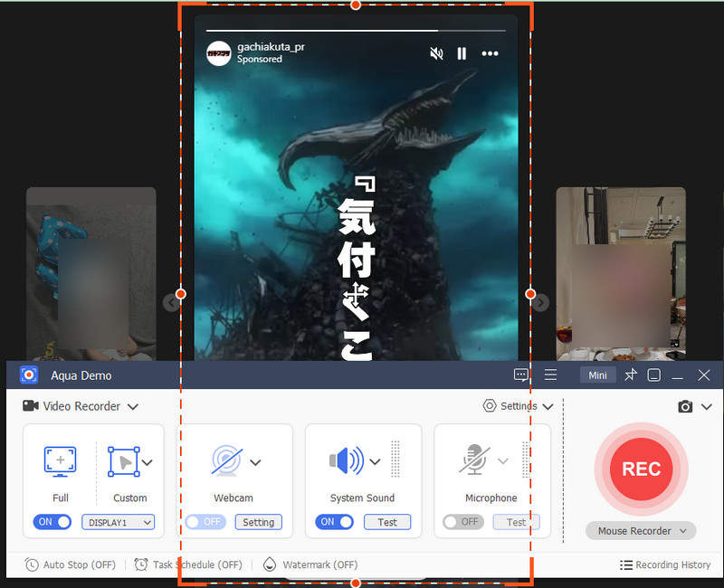Switch to Mini mode
The image size is (724, 588).
point(597,374)
